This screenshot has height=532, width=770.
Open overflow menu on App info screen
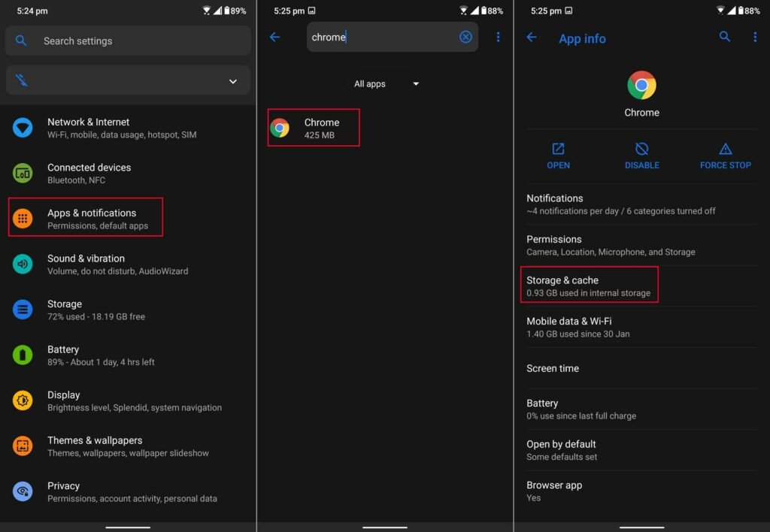tap(755, 37)
